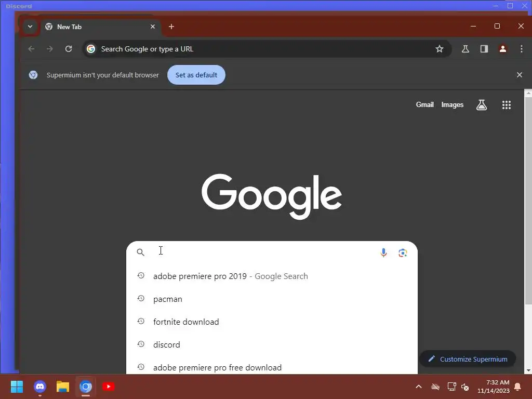
Task: Click the back navigation arrow
Action: coord(31,49)
